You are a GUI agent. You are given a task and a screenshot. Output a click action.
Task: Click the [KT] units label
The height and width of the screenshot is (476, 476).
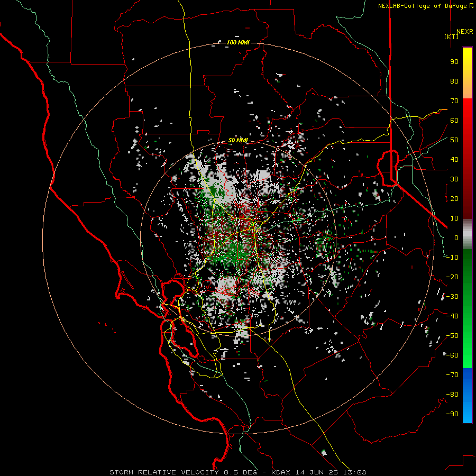pos(451,36)
